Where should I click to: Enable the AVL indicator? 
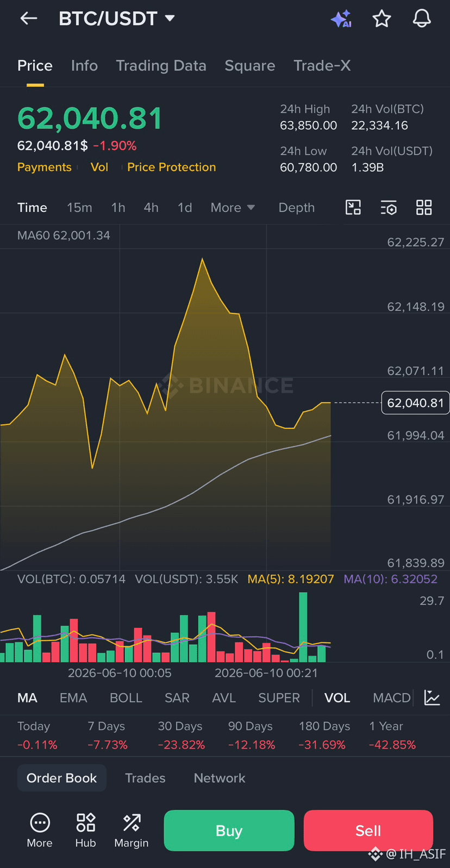tap(224, 698)
